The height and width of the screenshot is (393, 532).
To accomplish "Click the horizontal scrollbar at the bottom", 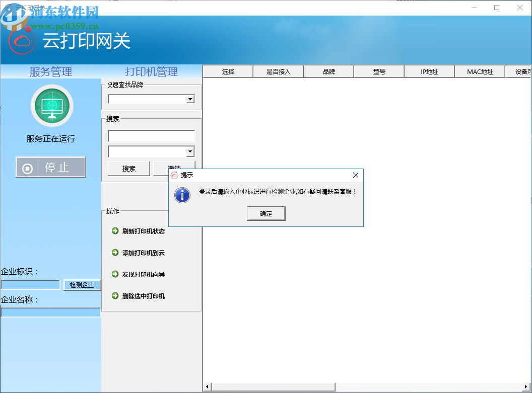I will (272, 386).
